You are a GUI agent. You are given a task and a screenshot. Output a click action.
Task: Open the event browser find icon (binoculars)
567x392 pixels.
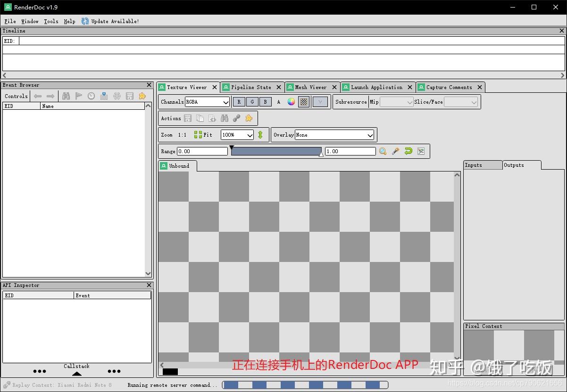point(66,96)
